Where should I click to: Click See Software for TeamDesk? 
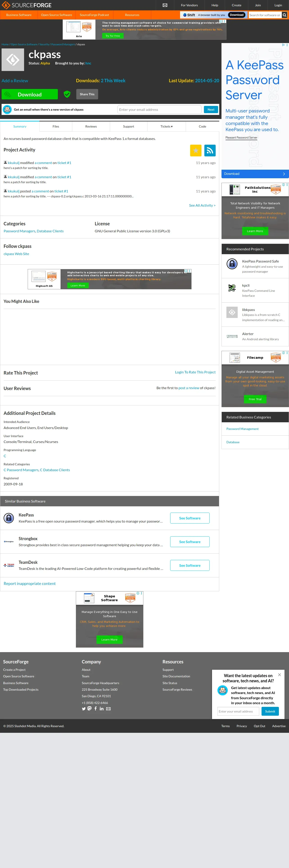tap(190, 565)
